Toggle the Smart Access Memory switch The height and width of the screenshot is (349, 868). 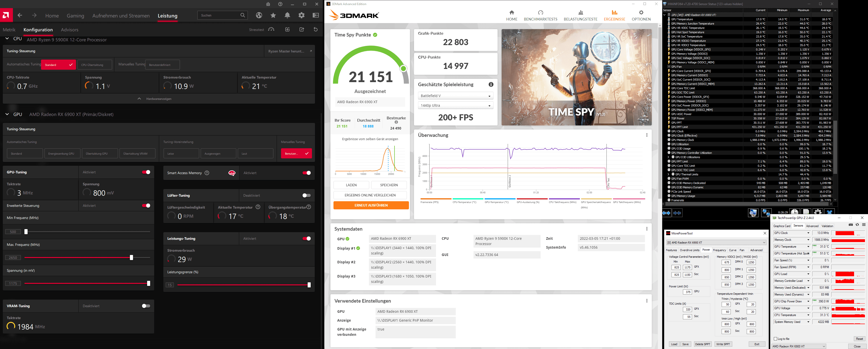click(x=307, y=173)
